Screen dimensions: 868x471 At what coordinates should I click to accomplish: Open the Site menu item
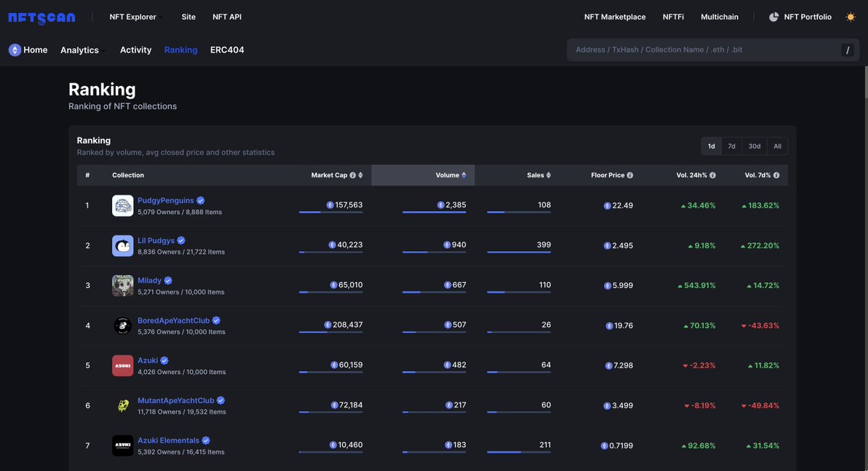click(189, 17)
